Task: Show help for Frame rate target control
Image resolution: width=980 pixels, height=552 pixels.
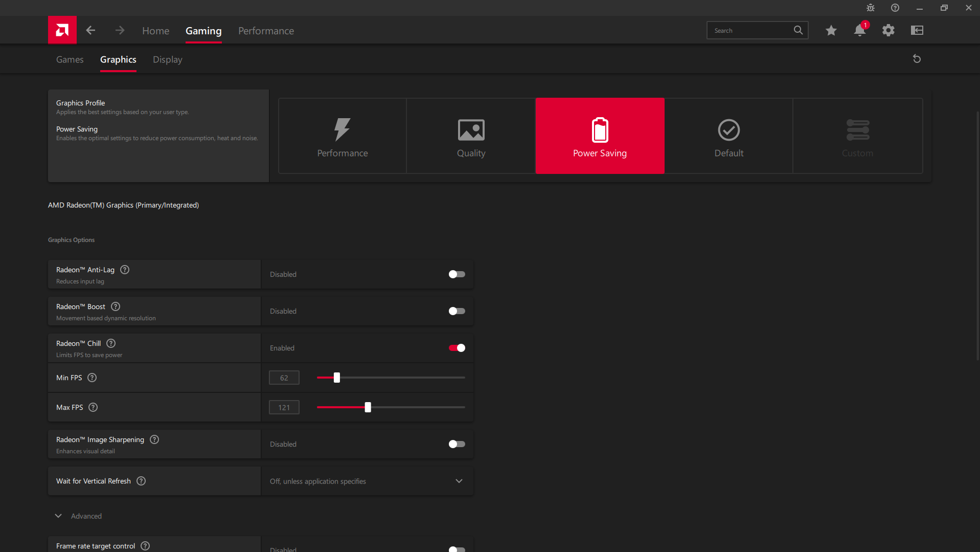Action: (x=145, y=546)
